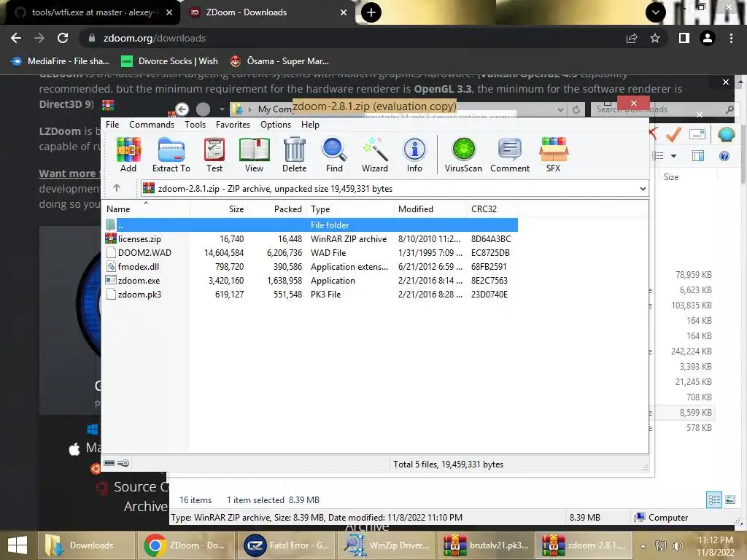Open the Tools menu
747x560 pixels.
[x=196, y=124]
